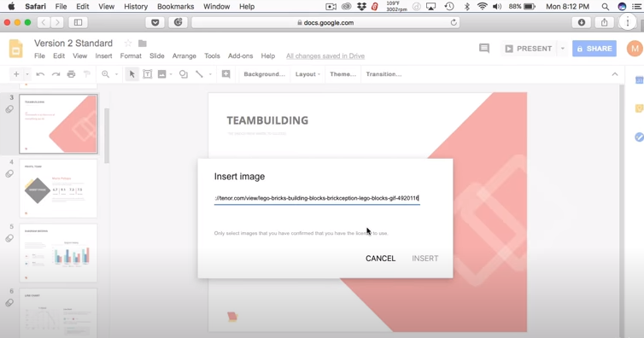Open the line type dropdown arrow
The width and height of the screenshot is (644, 338).
click(210, 74)
